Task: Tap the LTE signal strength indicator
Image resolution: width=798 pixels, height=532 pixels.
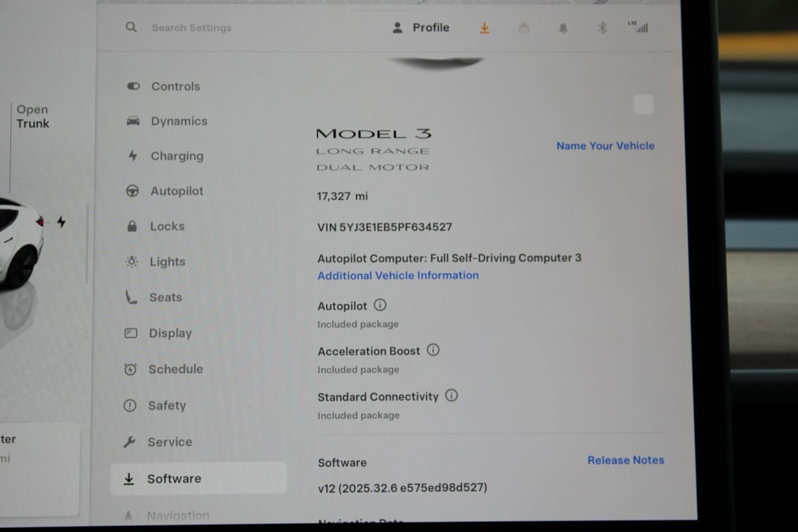Action: coord(638,27)
